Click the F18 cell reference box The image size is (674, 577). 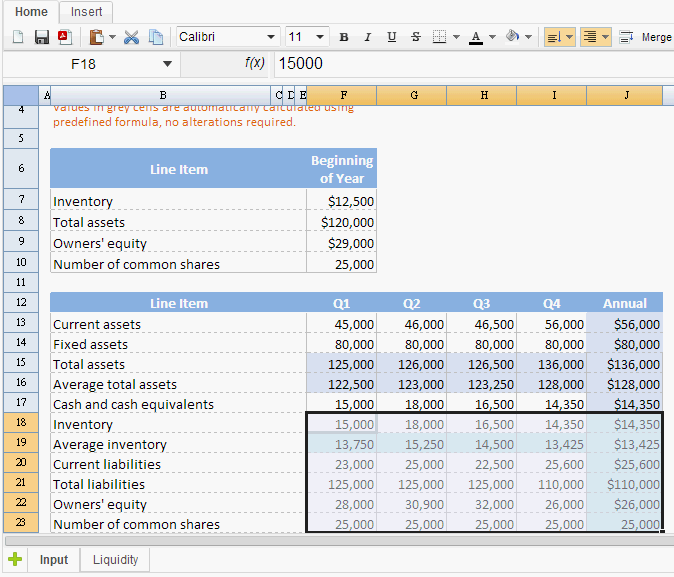83,64
